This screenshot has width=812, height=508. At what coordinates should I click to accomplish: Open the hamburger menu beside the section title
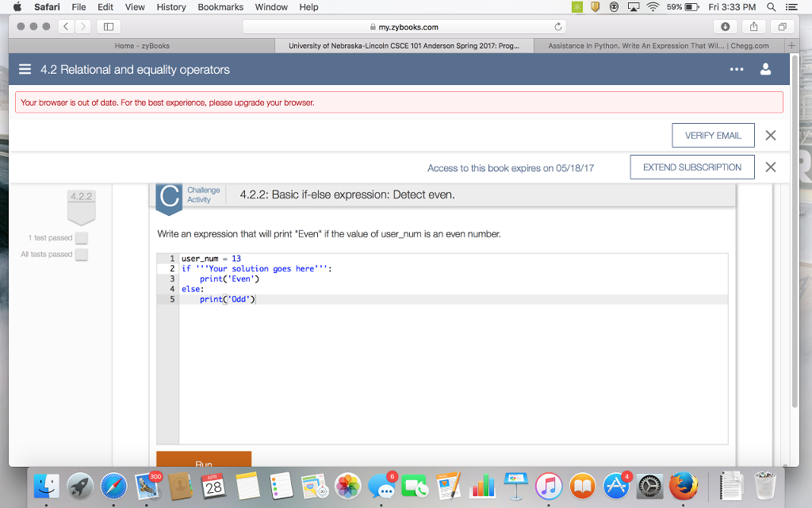coord(25,70)
